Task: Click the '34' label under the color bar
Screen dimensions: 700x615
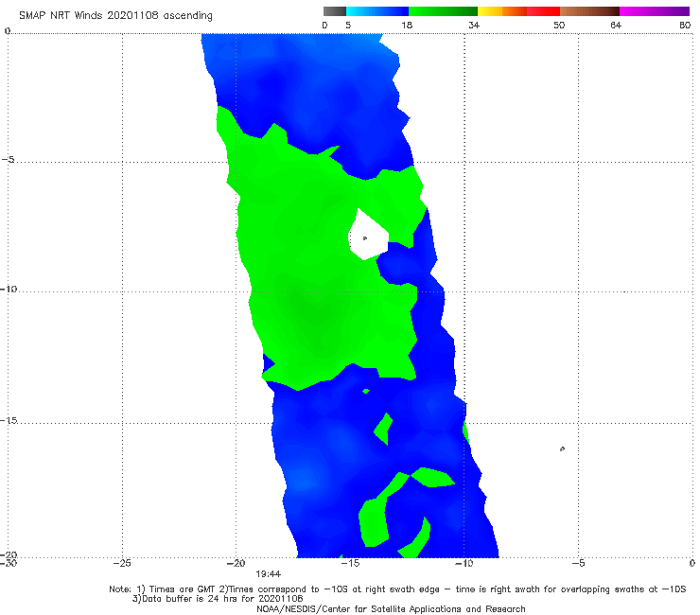Action: coord(474,25)
